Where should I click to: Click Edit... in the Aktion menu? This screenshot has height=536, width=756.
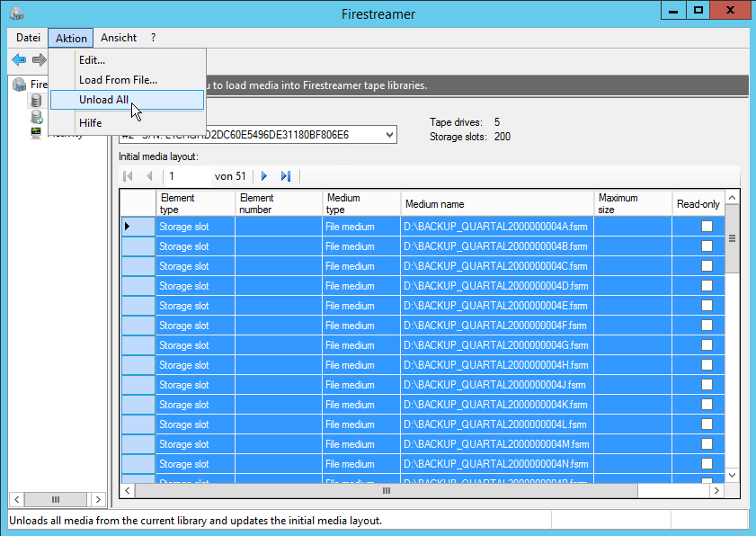92,60
